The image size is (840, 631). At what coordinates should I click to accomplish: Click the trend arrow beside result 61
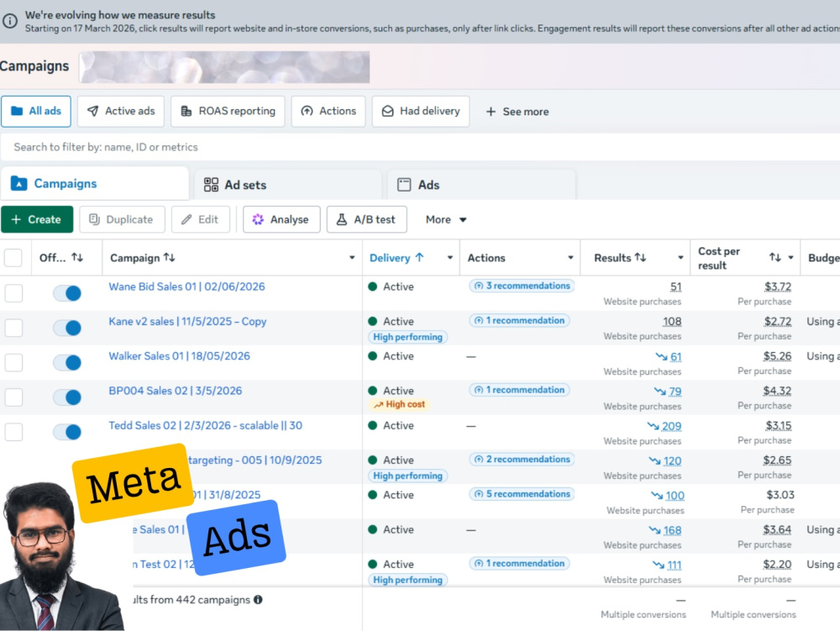point(661,357)
